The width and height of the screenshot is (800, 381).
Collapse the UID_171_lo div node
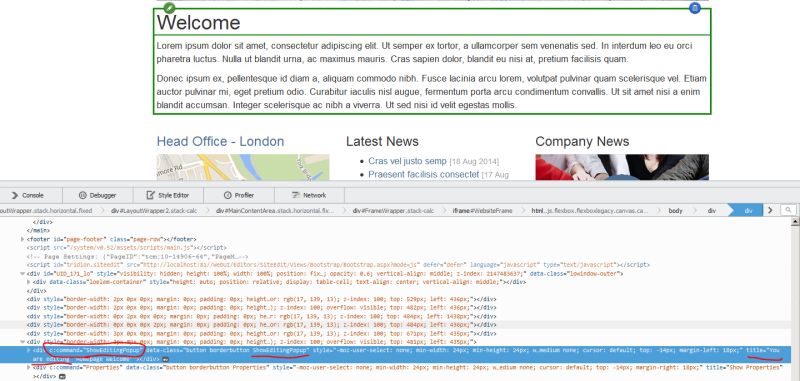(22, 274)
